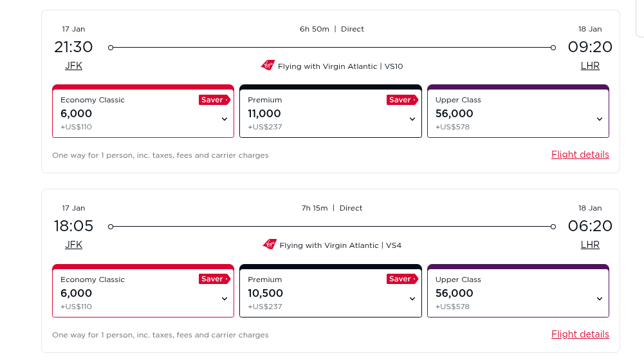Click JFK airport link on 18:05 departure

pyautogui.click(x=73, y=245)
